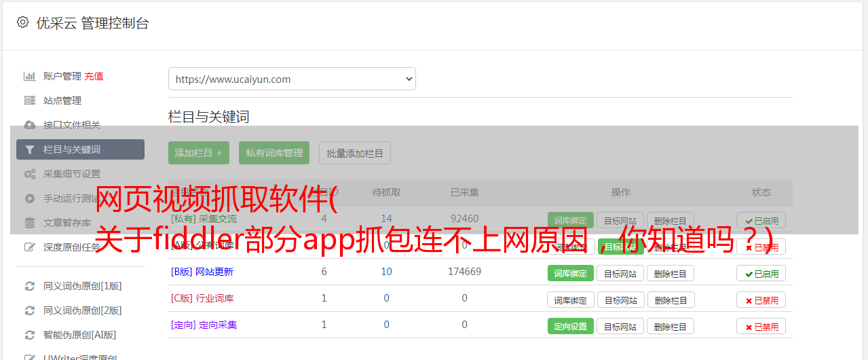This screenshot has height=360, width=868.
Task: Click the refresh icon of 同义词伪原创[2版]
Action: [29, 310]
